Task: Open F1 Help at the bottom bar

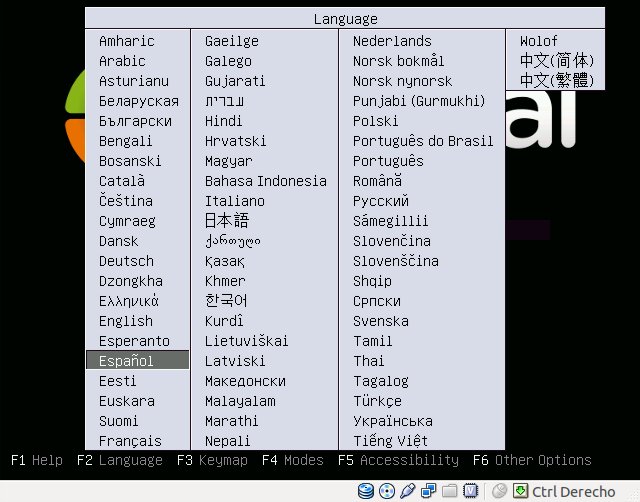Action: [37, 460]
